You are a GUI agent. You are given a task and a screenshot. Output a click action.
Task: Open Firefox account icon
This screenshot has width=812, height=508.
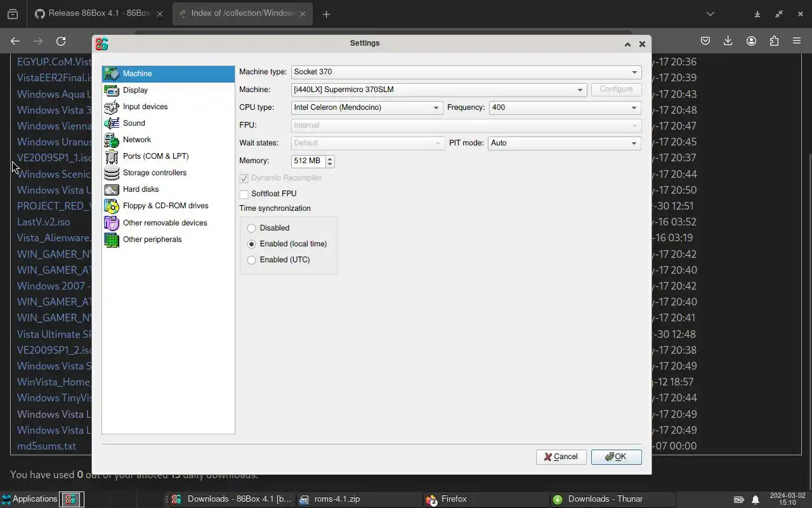pyautogui.click(x=751, y=41)
